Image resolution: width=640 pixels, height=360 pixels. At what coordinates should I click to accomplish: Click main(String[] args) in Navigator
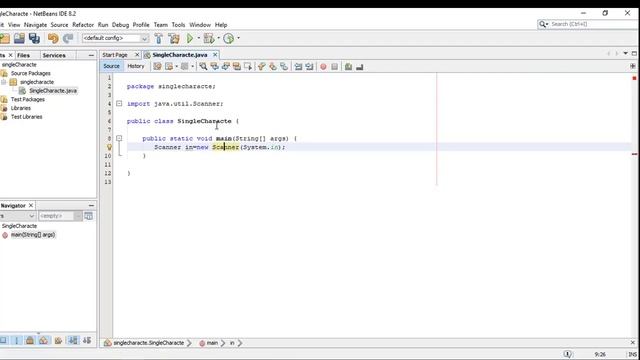click(33, 235)
